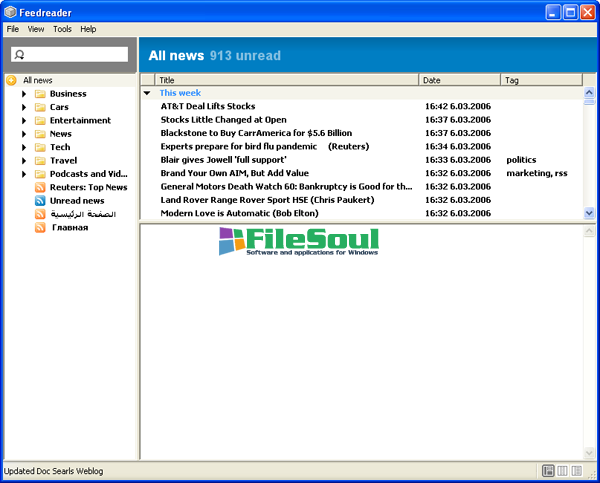Collapse the This week group

(x=148, y=93)
